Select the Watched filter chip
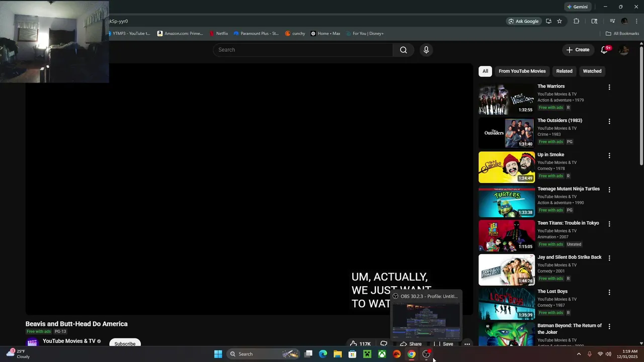Screen dimensions: 644x362 [x=592, y=71]
